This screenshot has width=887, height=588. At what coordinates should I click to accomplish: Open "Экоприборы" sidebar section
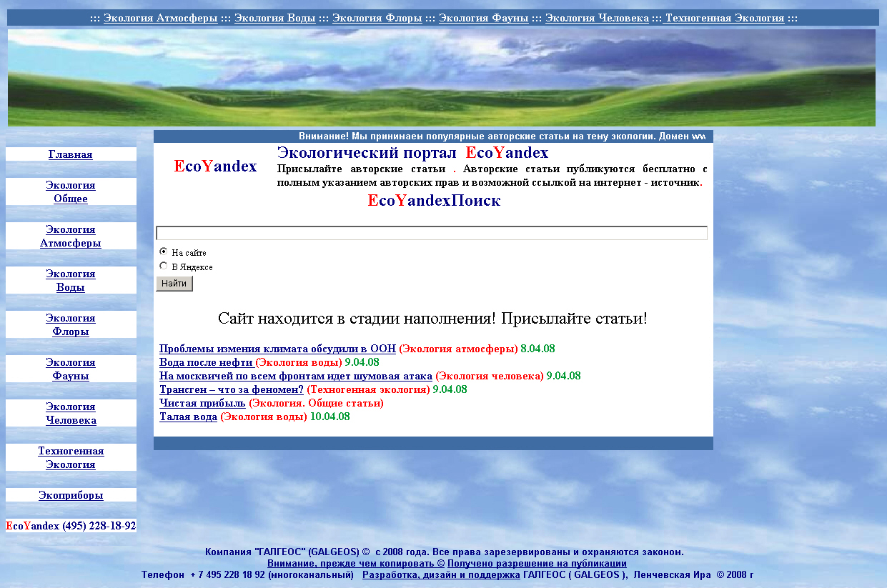coord(71,494)
